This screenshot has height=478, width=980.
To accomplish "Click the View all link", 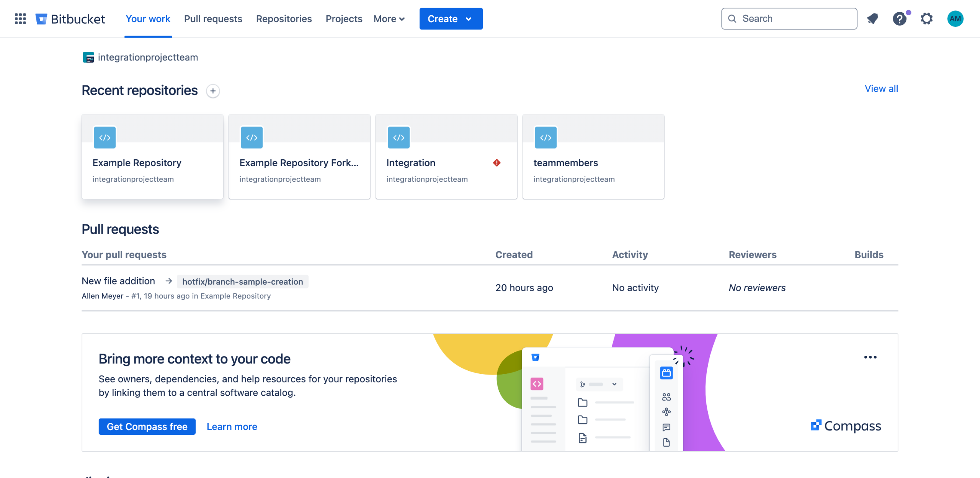I will [881, 88].
